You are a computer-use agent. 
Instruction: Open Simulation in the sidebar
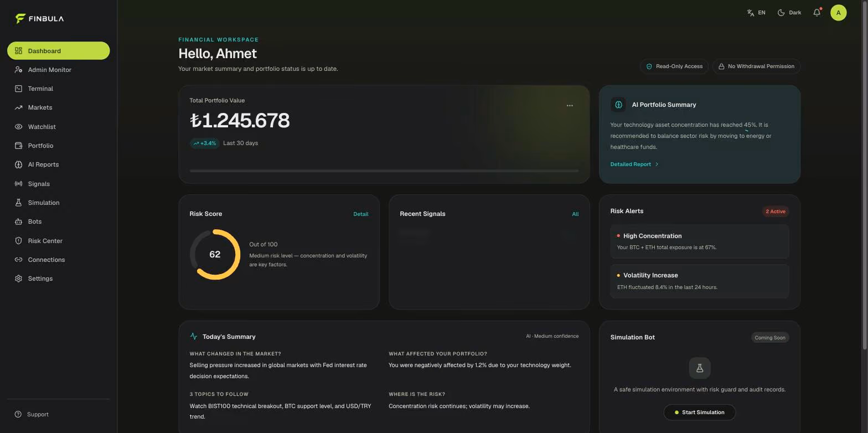(58, 203)
